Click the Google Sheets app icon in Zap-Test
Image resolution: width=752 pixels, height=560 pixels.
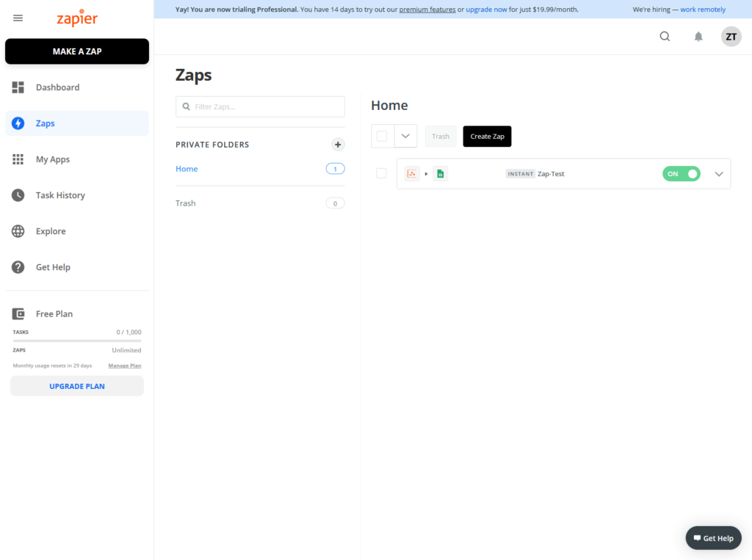(x=441, y=173)
